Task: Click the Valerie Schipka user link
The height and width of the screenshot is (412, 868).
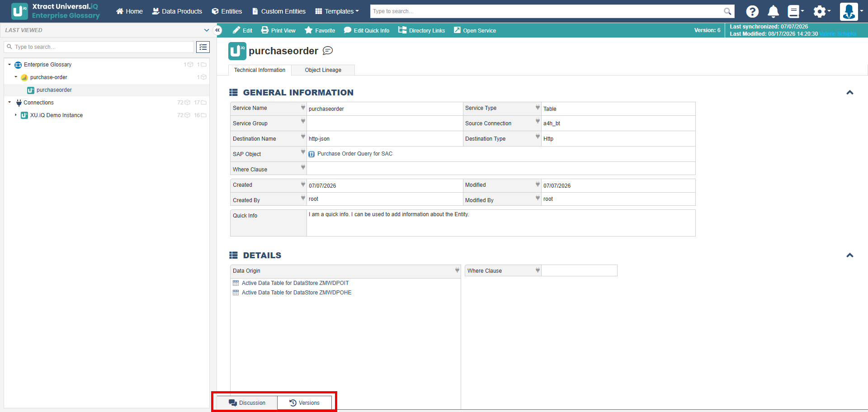Action: point(838,34)
